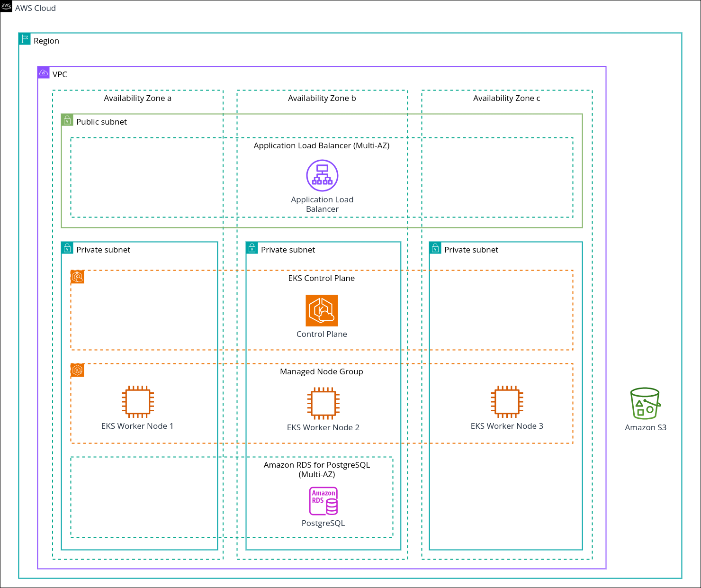
Task: Click the EKS Control Plane title
Action: [x=322, y=278]
